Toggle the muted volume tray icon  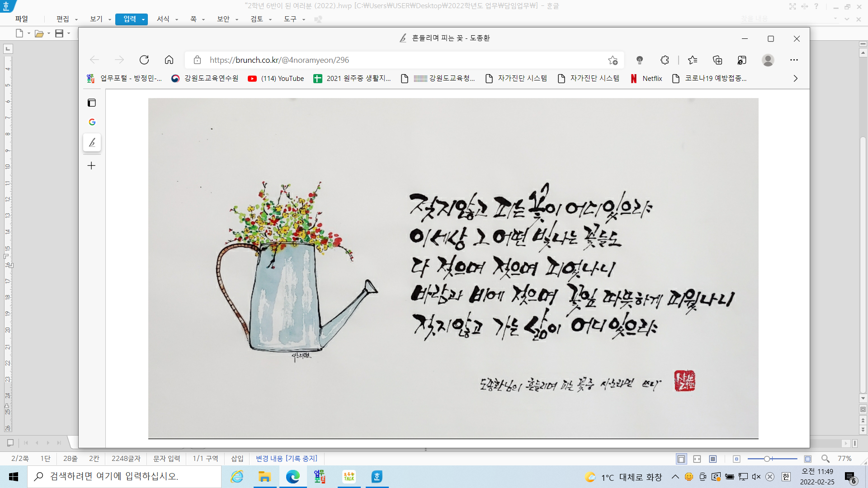click(756, 477)
